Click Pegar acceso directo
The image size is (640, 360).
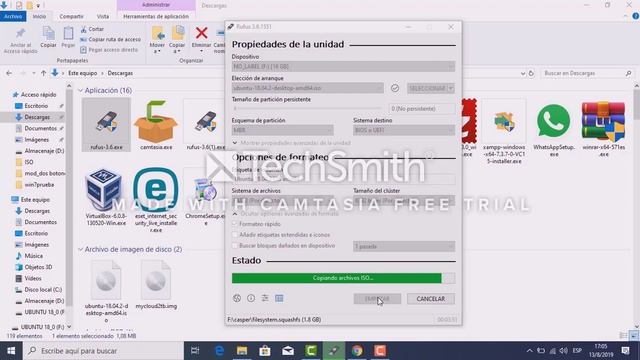coord(109,50)
